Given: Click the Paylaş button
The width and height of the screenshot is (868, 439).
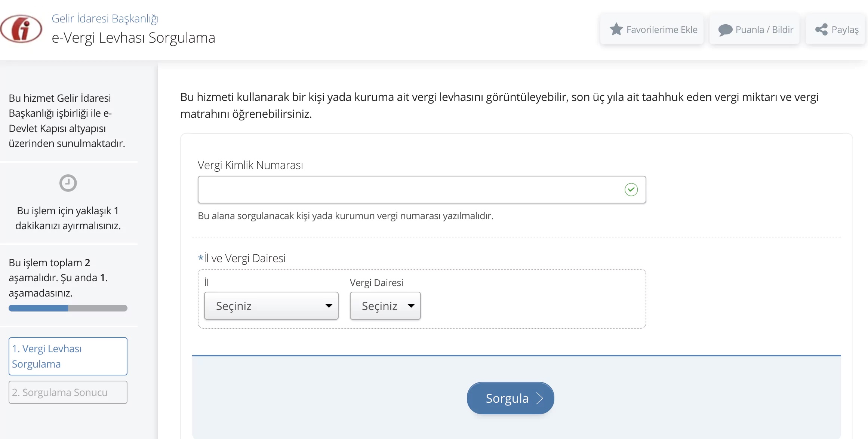Looking at the screenshot, I should click(836, 30).
